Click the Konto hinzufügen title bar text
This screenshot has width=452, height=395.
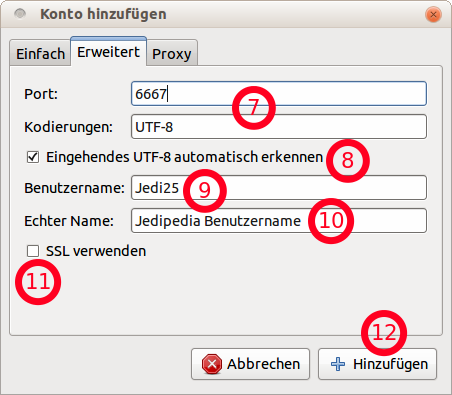click(x=103, y=14)
